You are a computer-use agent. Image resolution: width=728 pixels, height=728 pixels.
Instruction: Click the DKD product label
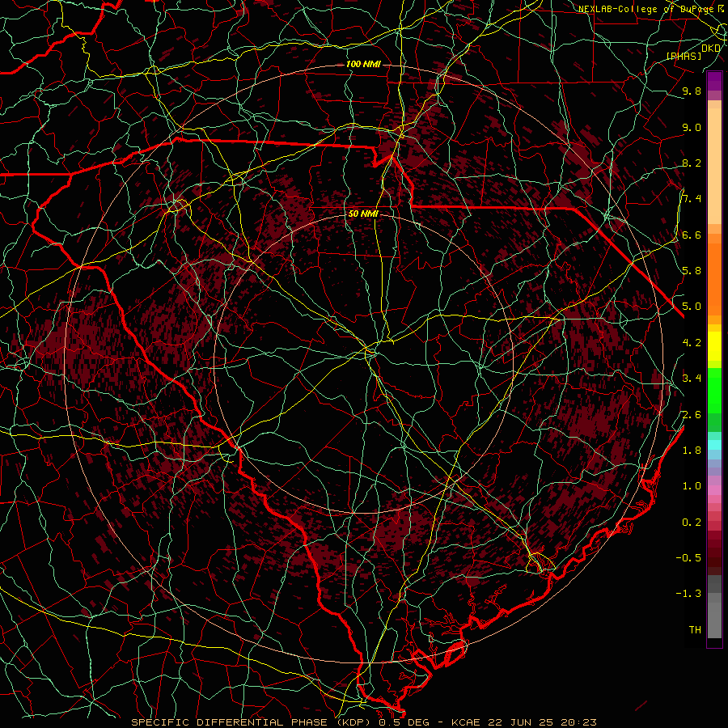click(x=711, y=48)
